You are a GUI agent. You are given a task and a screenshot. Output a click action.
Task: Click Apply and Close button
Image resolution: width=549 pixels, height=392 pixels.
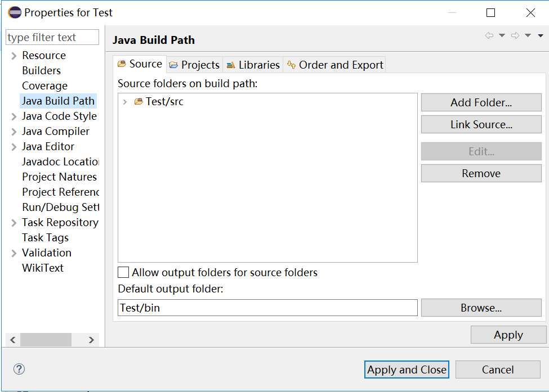407,370
